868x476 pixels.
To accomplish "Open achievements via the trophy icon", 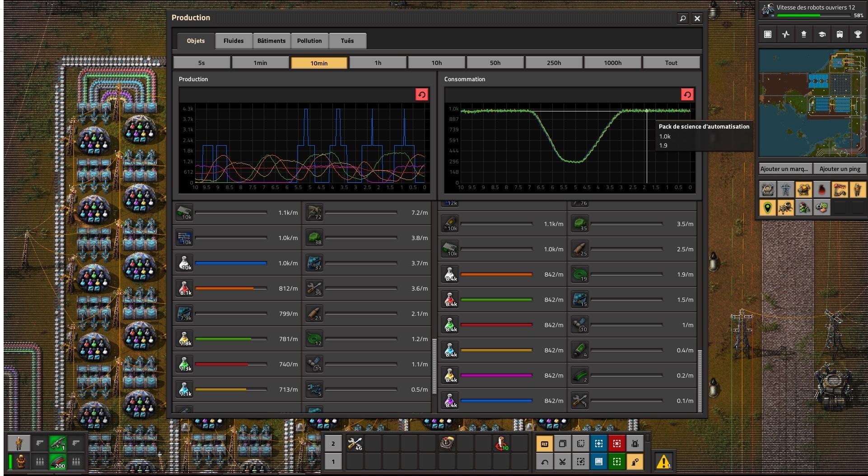I will pyautogui.click(x=858, y=34).
